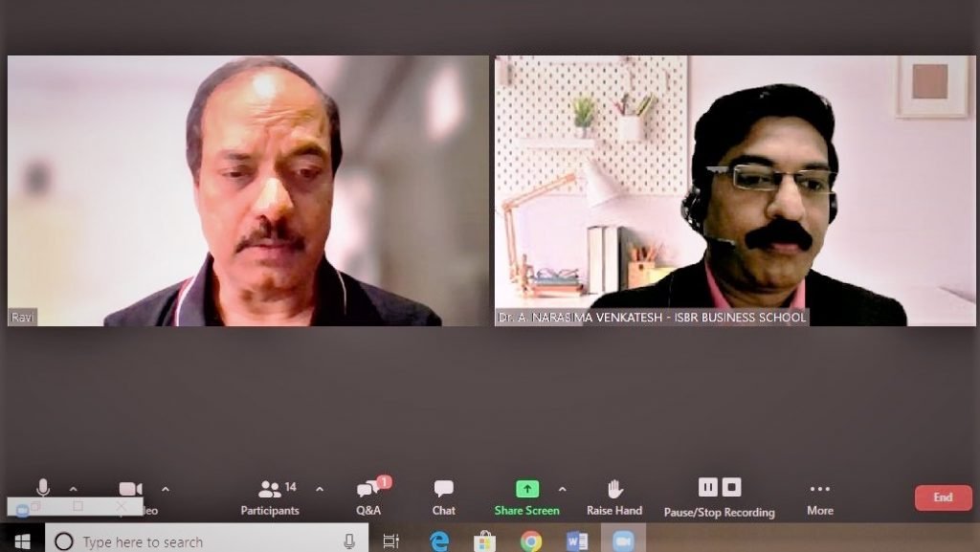Click the Raise Hand icon
The width and height of the screenshot is (980, 552).
coord(614,488)
